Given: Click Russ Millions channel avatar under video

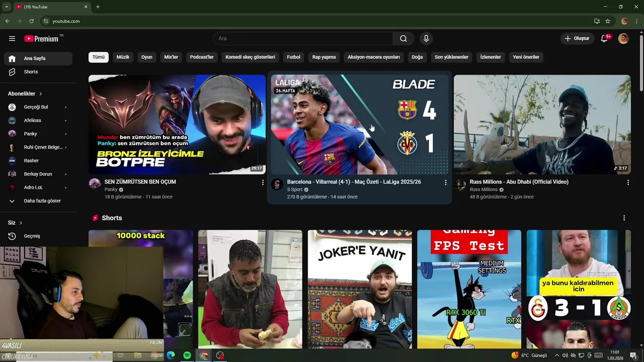Looking at the screenshot, I should 460,184.
